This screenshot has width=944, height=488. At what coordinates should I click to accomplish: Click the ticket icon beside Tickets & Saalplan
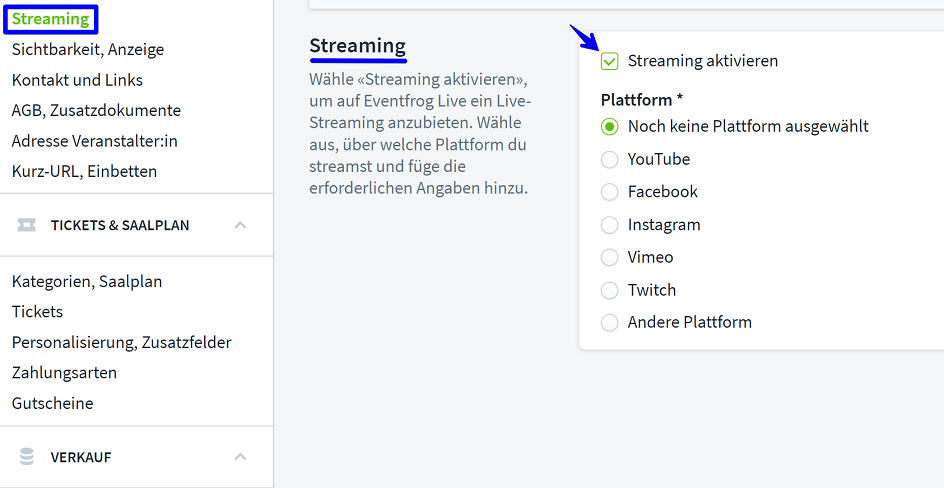coord(27,225)
